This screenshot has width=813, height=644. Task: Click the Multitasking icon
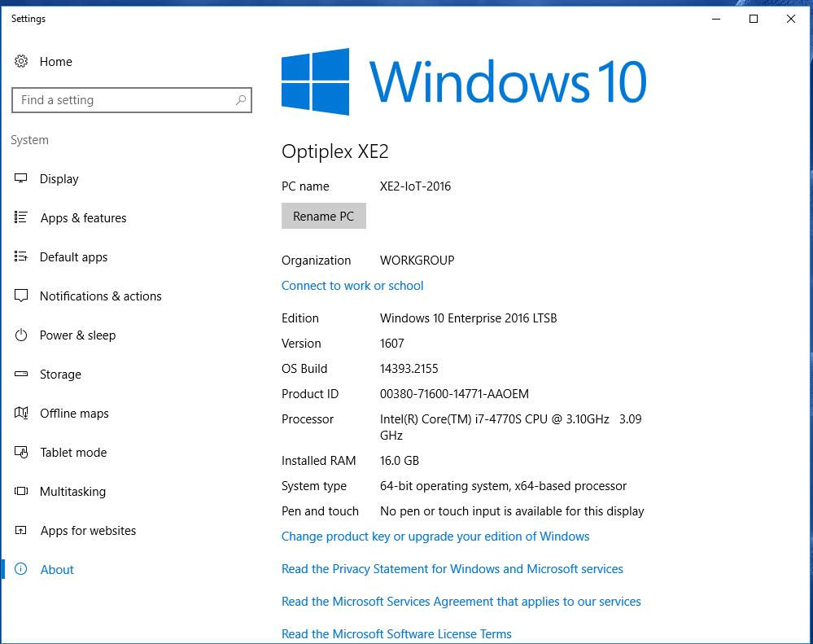tap(20, 491)
